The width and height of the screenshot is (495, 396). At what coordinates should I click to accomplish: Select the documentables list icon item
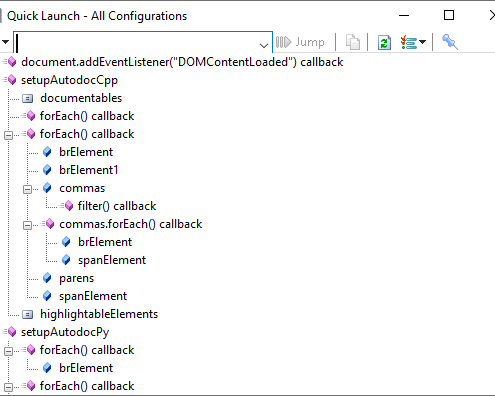[27, 98]
